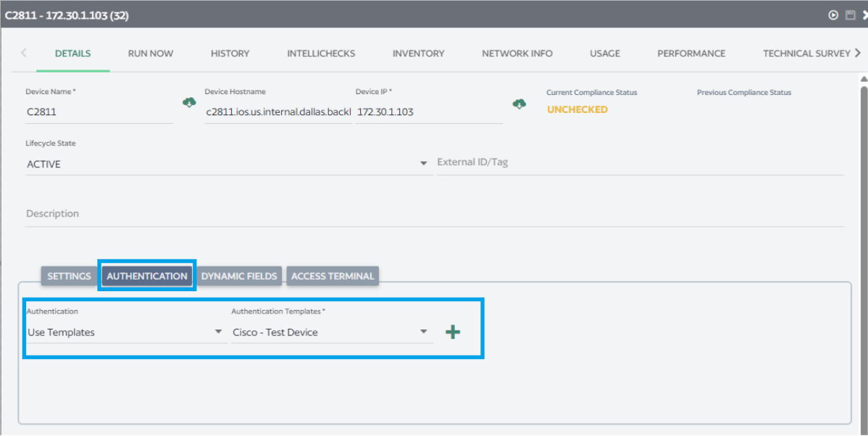The image size is (868, 436).
Task: Close the device details panel
Action: (864, 15)
